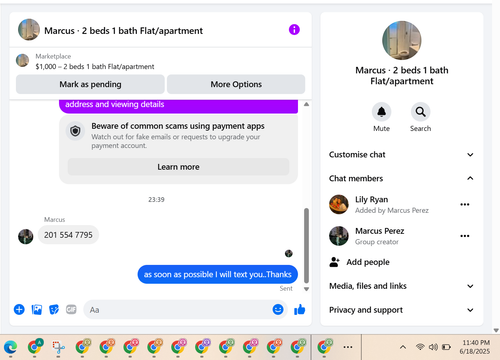
Task: Click Marcus's avatar beside phone number message
Action: [x=26, y=236]
